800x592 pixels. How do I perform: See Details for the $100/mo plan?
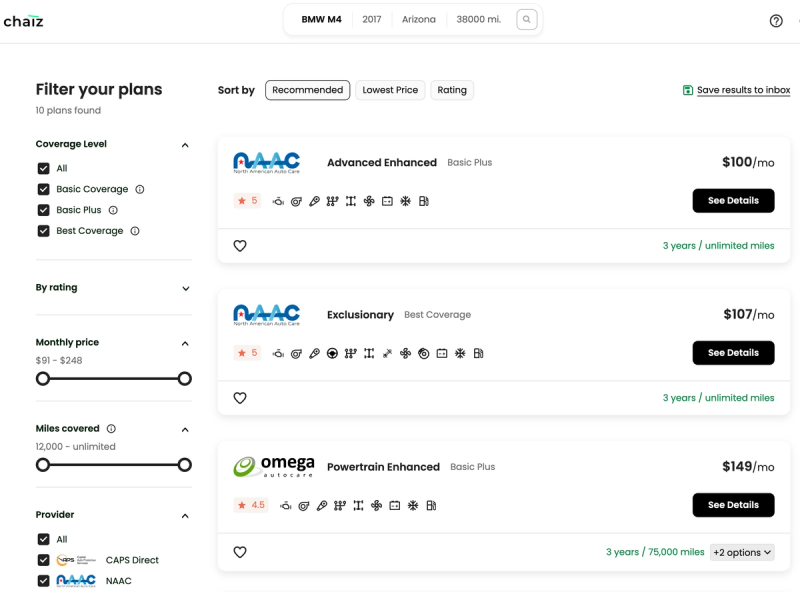[x=733, y=201]
